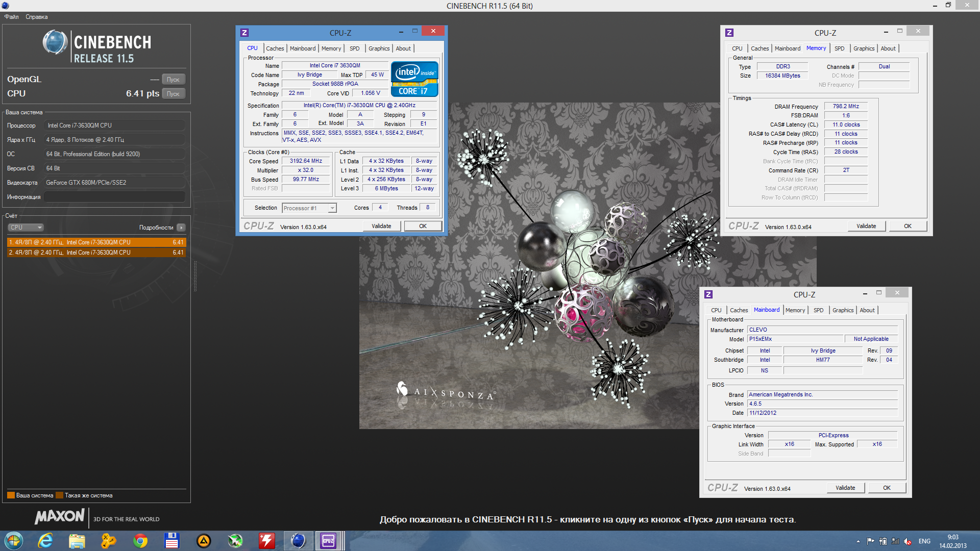The width and height of the screenshot is (980, 551).
Task: Open Memory tab in processor CPU-Z window
Action: pos(331,48)
